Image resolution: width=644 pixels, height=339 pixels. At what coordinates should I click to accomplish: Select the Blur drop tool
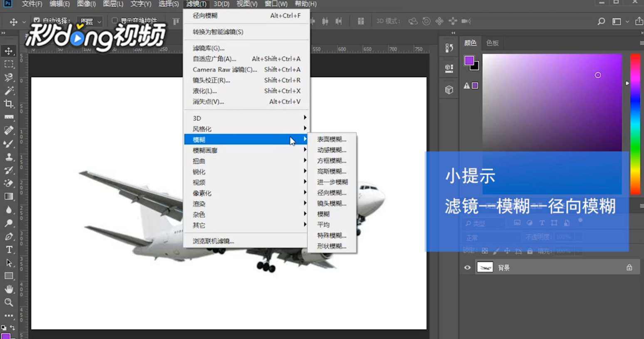pyautogui.click(x=9, y=210)
